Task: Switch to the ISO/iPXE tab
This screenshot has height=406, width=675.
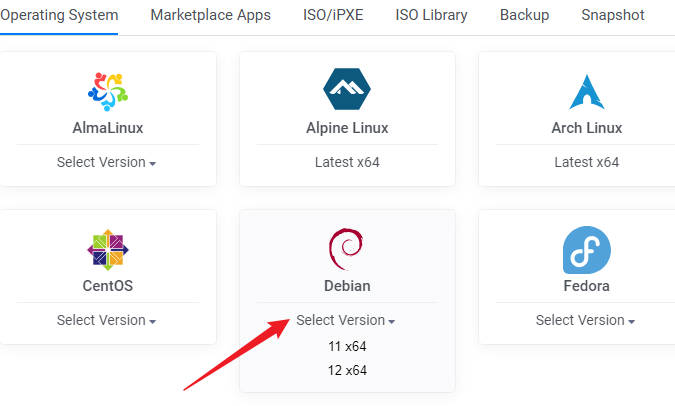Action: click(333, 15)
